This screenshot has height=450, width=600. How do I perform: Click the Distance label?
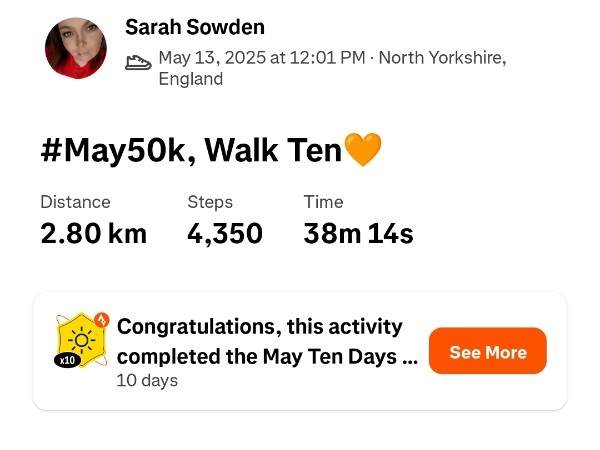tap(75, 202)
